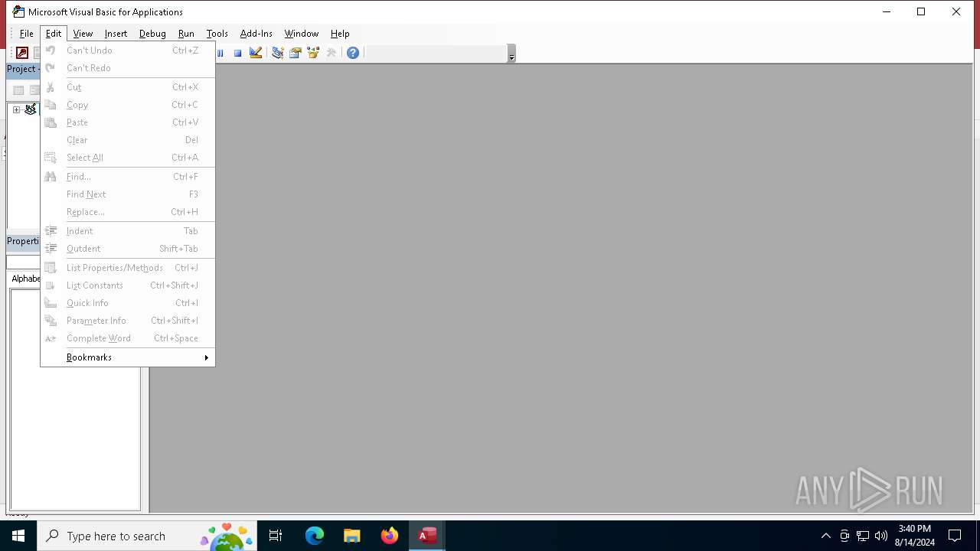
Task: Choose Indent in Edit menu
Action: pos(128,231)
